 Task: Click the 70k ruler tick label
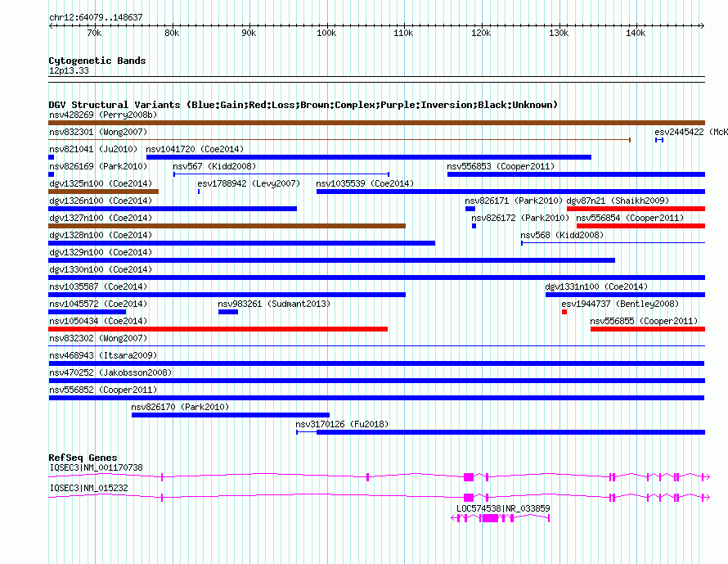tap(94, 33)
